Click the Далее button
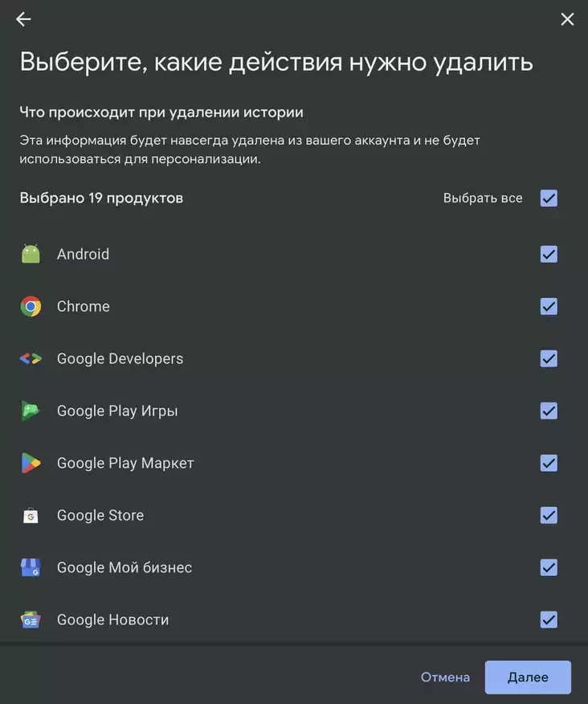Image resolution: width=588 pixels, height=704 pixels. pos(528,677)
